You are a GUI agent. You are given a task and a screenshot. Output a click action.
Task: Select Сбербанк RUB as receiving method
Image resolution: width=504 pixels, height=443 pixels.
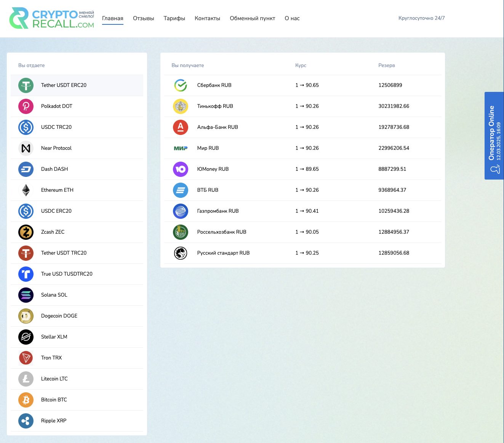click(303, 85)
